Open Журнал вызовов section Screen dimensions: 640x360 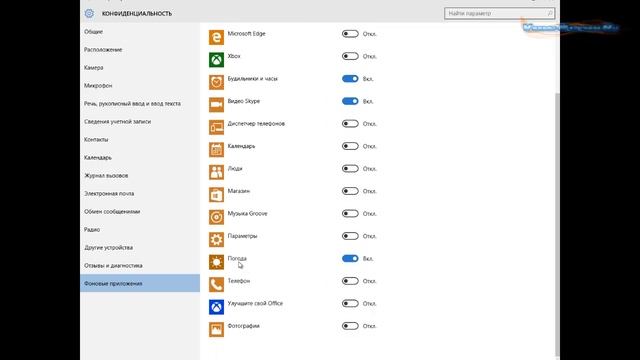[x=140, y=175]
